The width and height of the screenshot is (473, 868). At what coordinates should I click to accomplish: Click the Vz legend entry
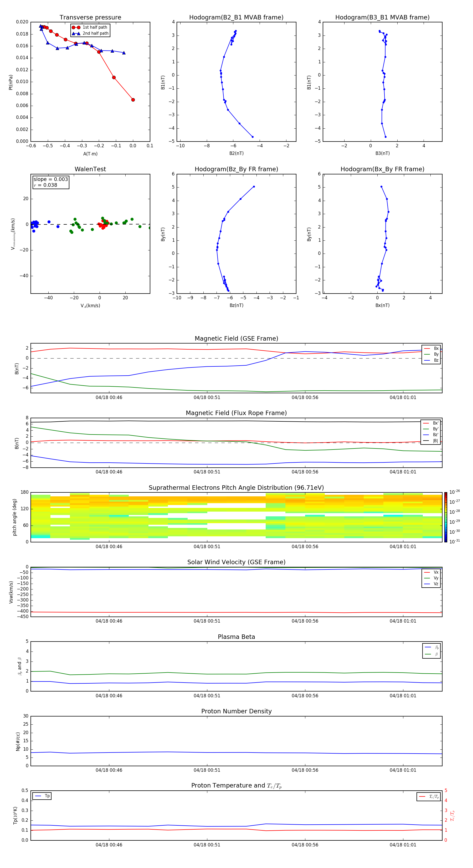pyautogui.click(x=431, y=584)
